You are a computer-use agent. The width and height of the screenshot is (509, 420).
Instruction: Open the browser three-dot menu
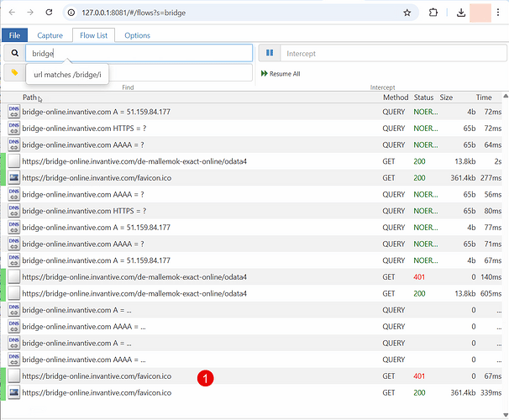pyautogui.click(x=498, y=13)
